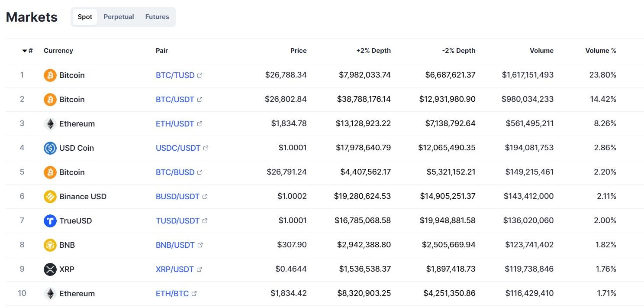This screenshot has width=644, height=308.
Task: Click the Bitcoin logo in row 1
Action: pos(50,75)
